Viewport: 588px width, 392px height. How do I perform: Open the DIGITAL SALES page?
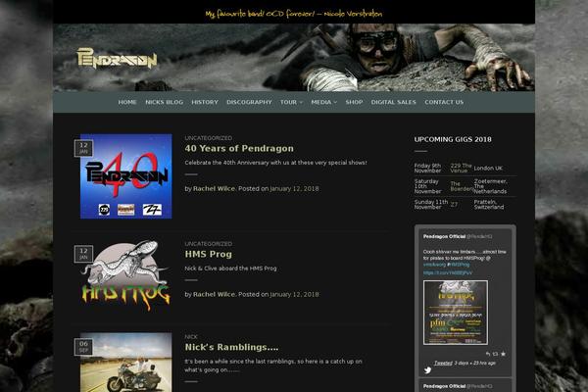pos(393,102)
